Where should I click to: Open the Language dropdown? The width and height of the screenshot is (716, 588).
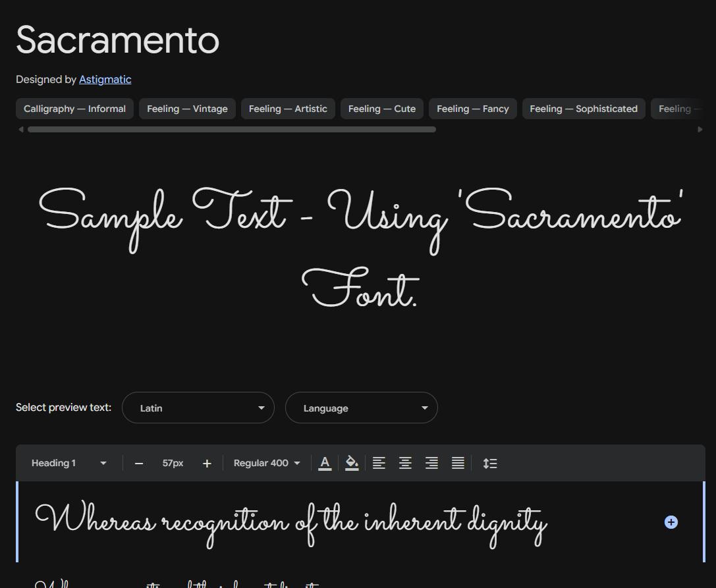[361, 408]
